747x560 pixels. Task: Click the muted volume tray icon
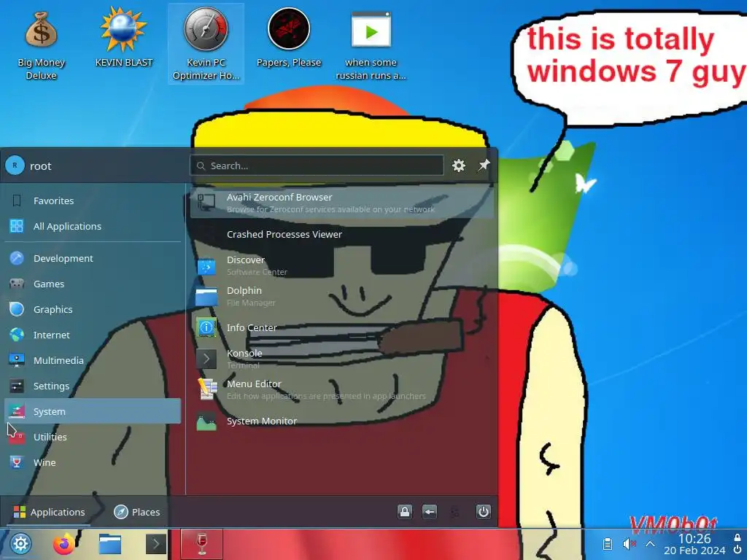629,544
